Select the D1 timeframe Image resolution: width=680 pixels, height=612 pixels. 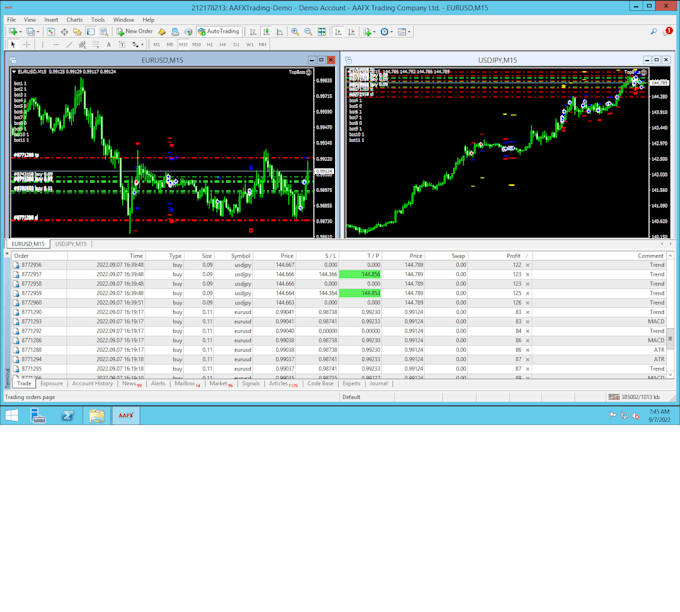click(x=236, y=44)
